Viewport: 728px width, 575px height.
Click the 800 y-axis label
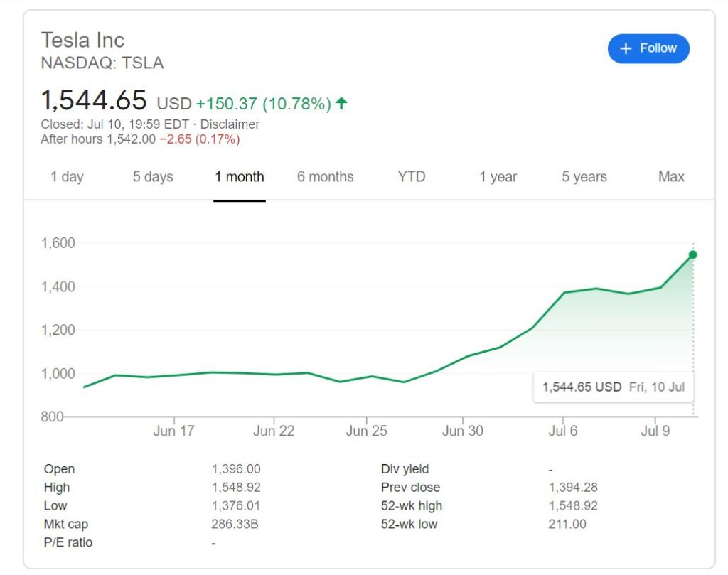[52, 417]
